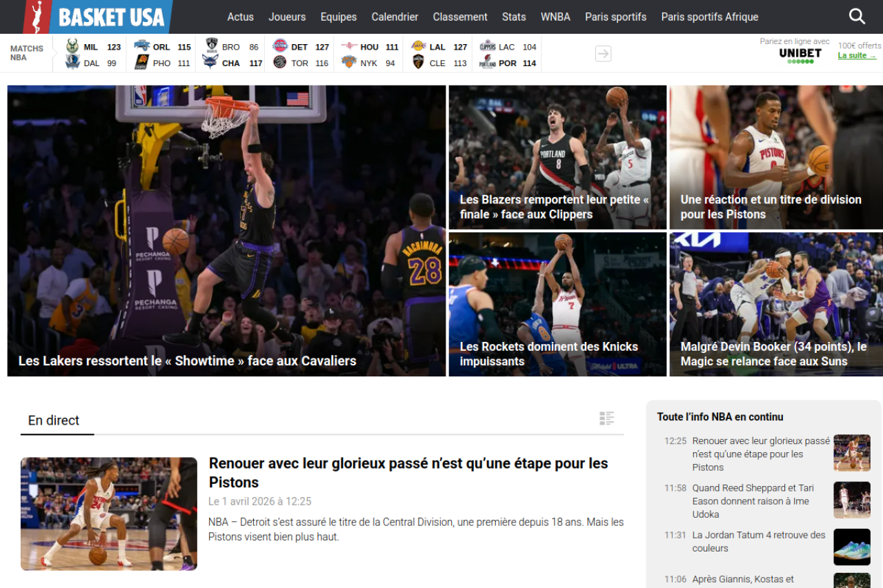
Task: Open the Rockets dominate Knicks story tile
Action: point(557,304)
